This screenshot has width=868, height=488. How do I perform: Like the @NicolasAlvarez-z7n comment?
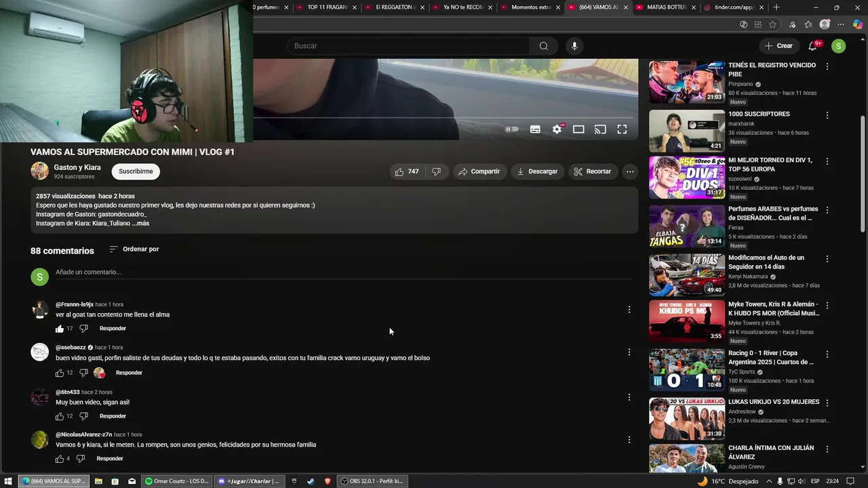tap(60, 459)
